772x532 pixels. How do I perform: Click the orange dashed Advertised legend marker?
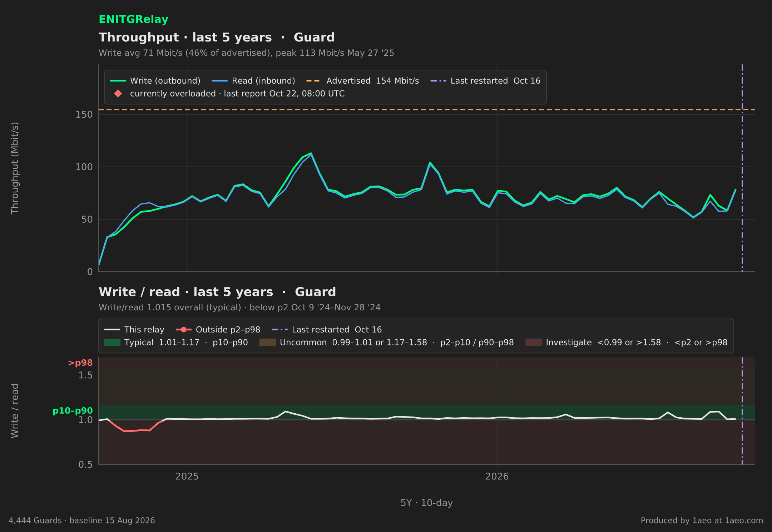click(313, 81)
